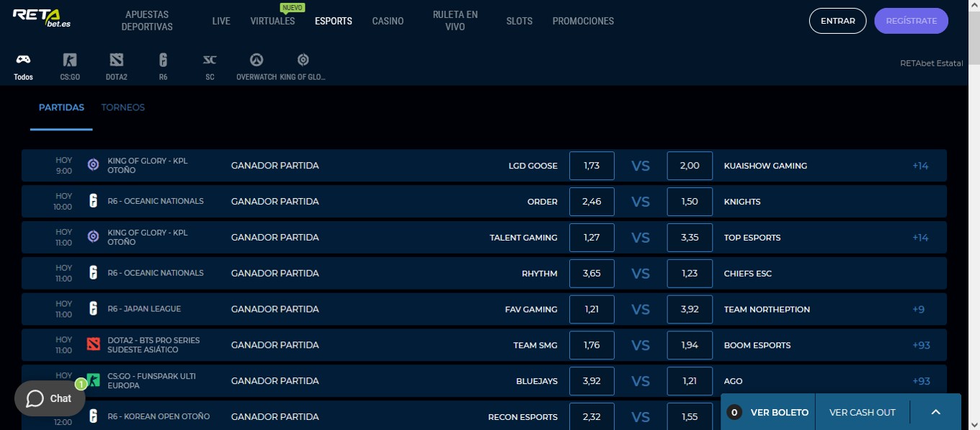Select the Todos gamepad filter icon

coord(23,60)
